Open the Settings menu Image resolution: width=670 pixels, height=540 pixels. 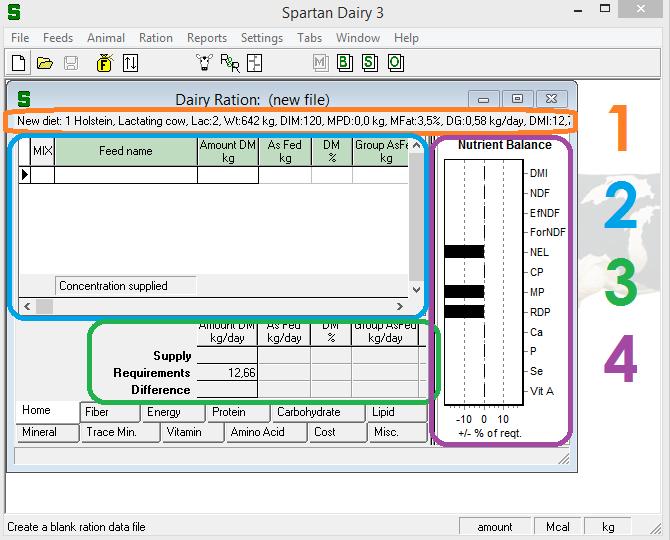pos(262,38)
